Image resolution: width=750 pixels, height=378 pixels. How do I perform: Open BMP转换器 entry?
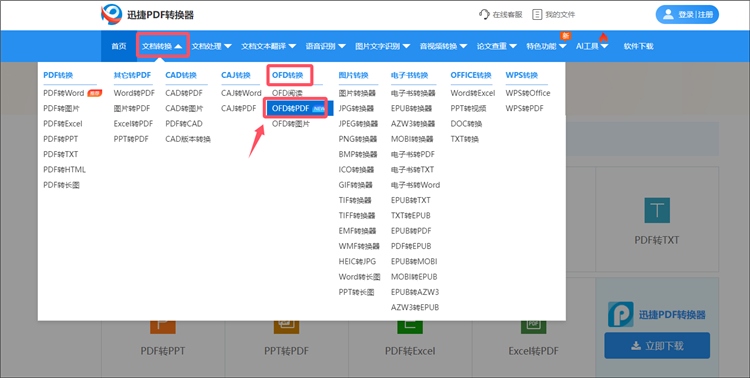pos(358,154)
